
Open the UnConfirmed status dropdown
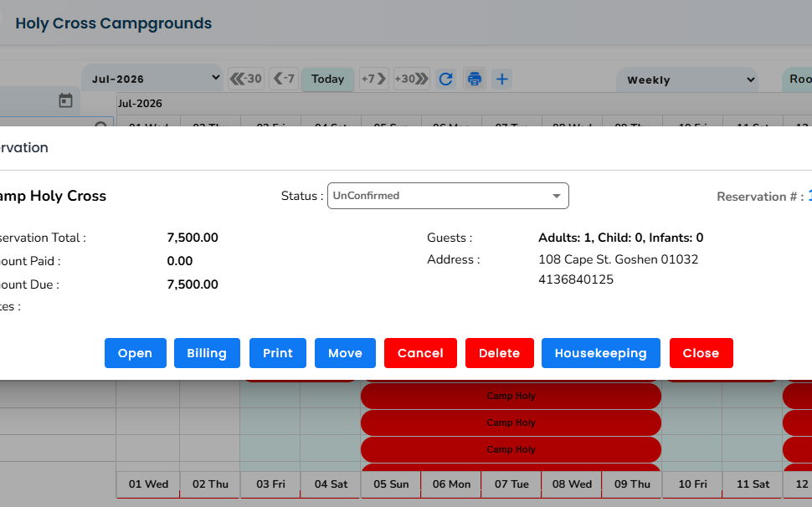(x=448, y=196)
